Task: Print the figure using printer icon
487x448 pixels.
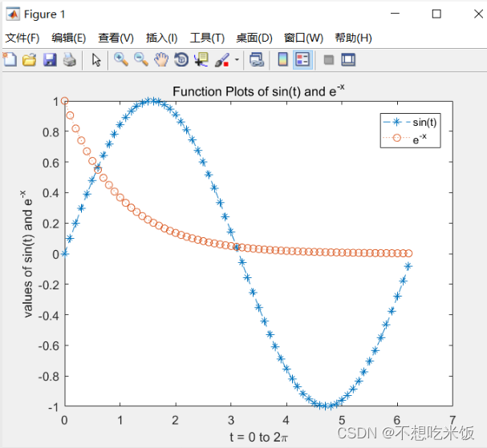Action: click(x=70, y=59)
